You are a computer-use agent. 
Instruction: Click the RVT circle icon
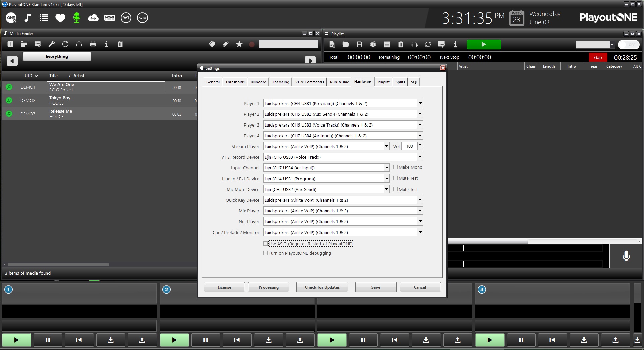126,18
